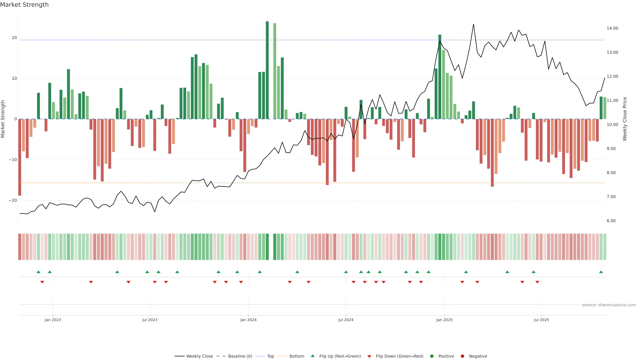644x362 pixels.
Task: Click the green Flip Up triangle legend icon
Action: click(312, 356)
